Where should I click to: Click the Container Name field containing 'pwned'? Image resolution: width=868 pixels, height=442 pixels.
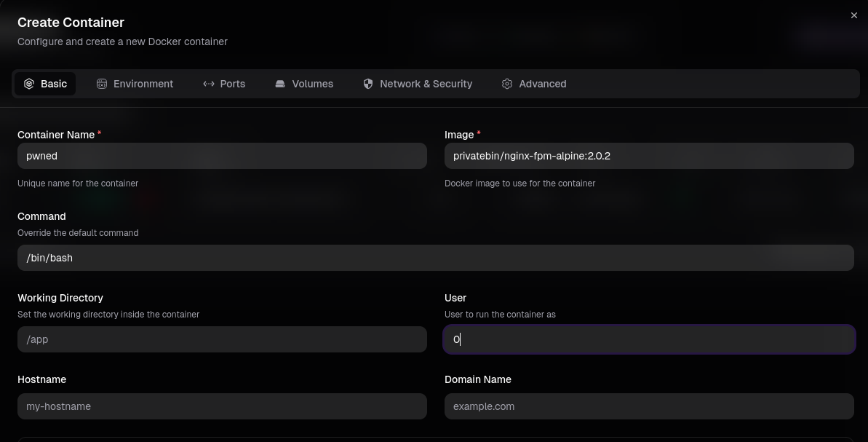click(x=222, y=156)
